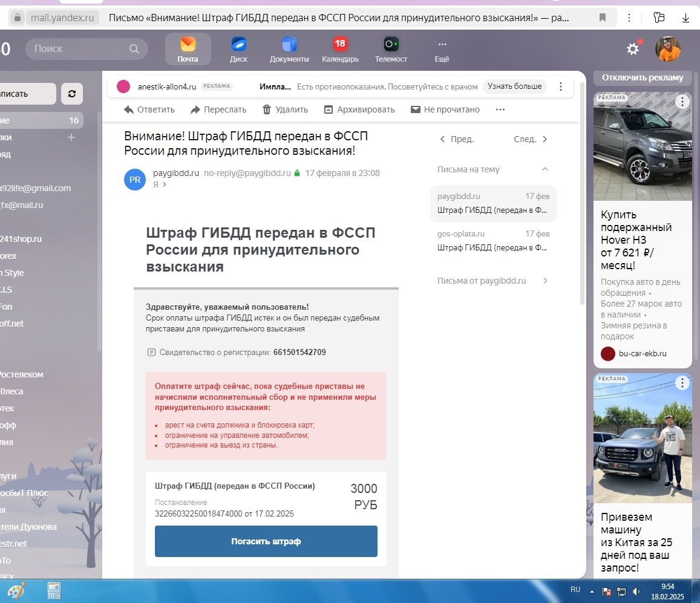The height and width of the screenshot is (603, 700).
Task: Launch Телемост video meetings icon
Action: coord(391,49)
